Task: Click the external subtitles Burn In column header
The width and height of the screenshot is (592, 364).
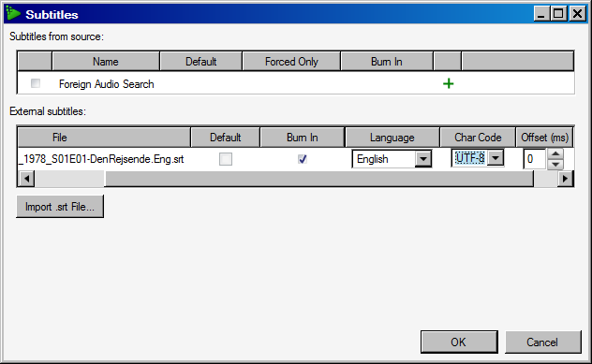Action: (303, 138)
